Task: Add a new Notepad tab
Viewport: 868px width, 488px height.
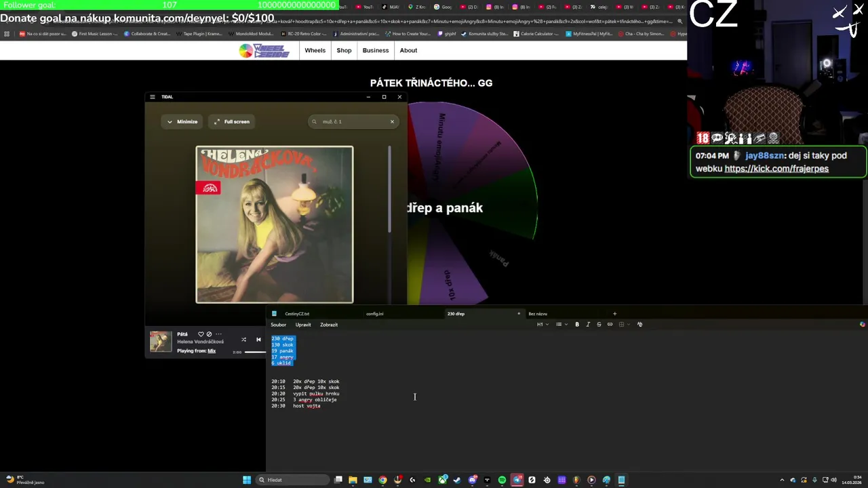Action: (x=615, y=314)
